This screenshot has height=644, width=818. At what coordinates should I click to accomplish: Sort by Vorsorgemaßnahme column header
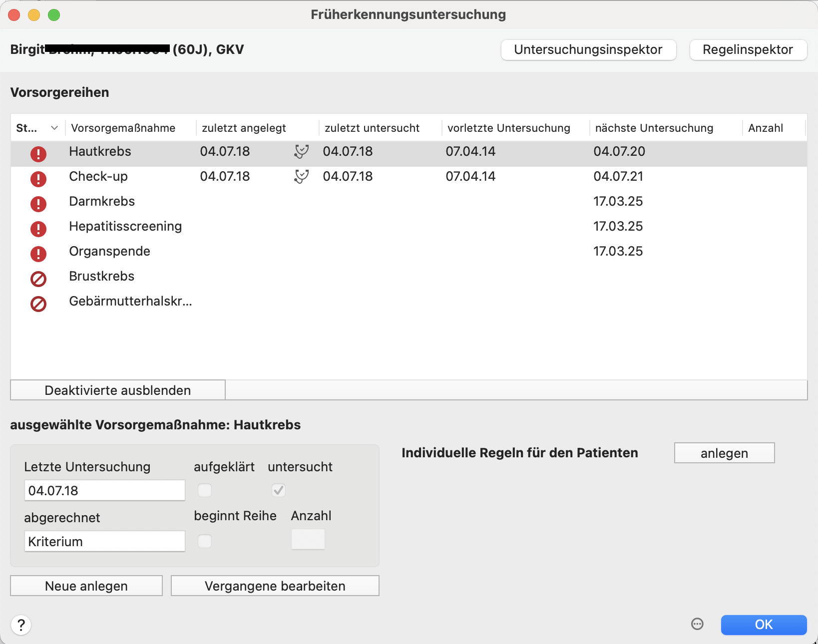coord(123,128)
